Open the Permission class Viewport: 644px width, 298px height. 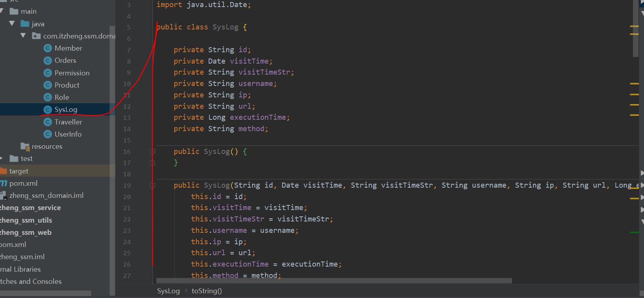click(x=72, y=73)
